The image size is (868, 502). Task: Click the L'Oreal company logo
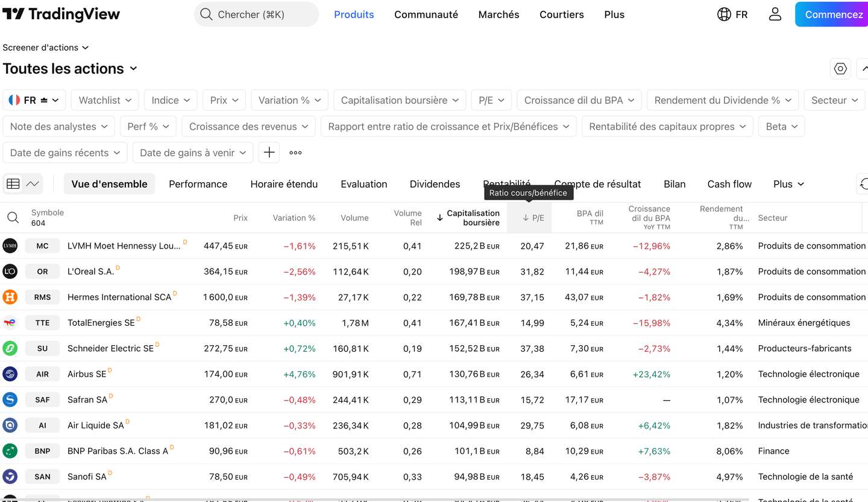tap(10, 272)
